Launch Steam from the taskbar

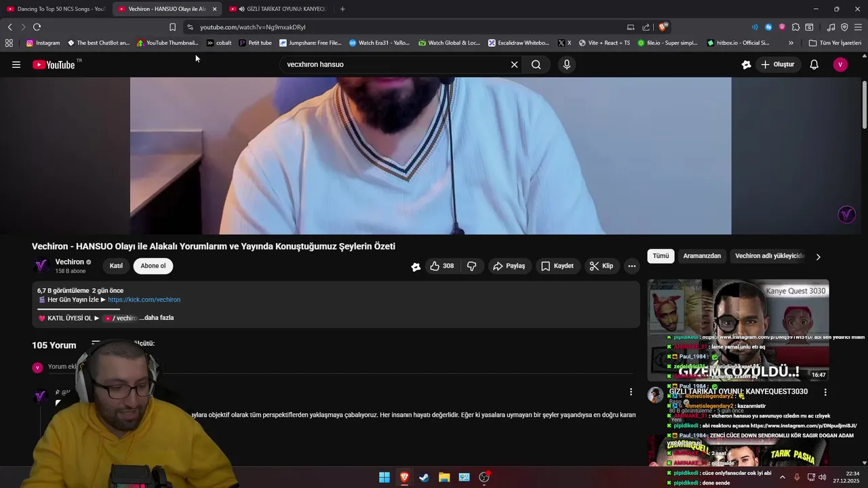pos(424,477)
